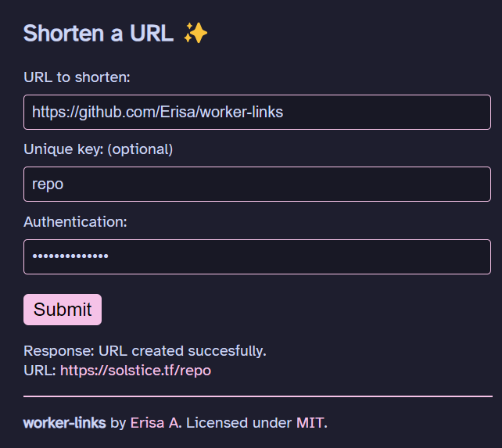Click the 'Unique key:' label
The width and height of the screenshot is (502, 448).
point(63,149)
